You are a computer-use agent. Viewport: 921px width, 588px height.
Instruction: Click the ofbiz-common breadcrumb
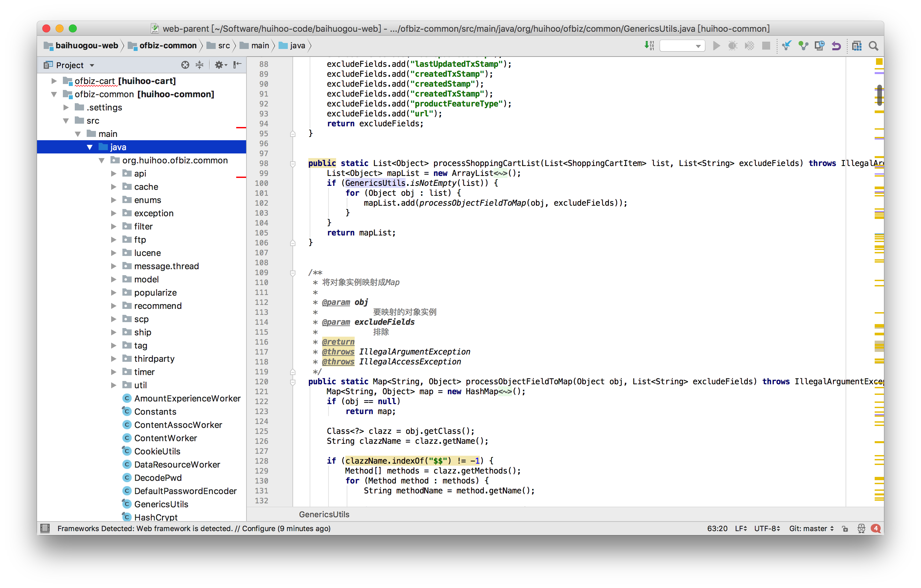click(167, 46)
